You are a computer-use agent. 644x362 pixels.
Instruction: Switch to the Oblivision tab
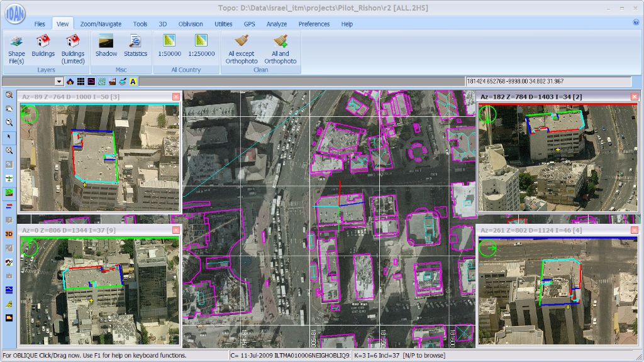(x=191, y=24)
